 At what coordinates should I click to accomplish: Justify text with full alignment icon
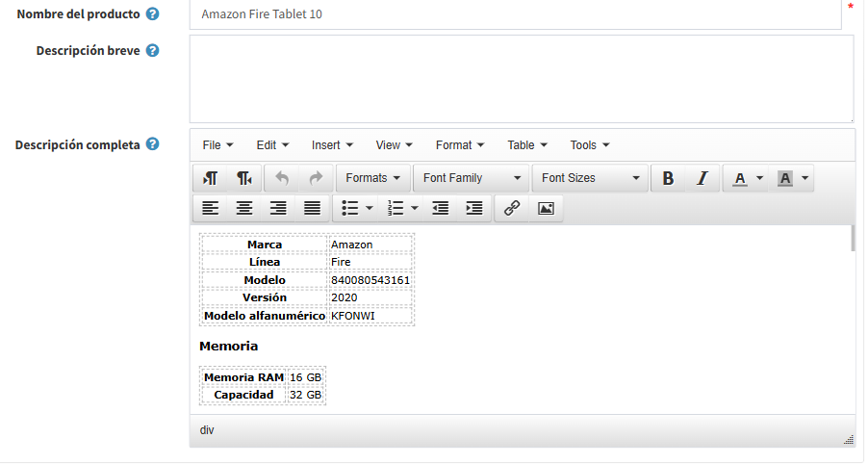point(312,208)
